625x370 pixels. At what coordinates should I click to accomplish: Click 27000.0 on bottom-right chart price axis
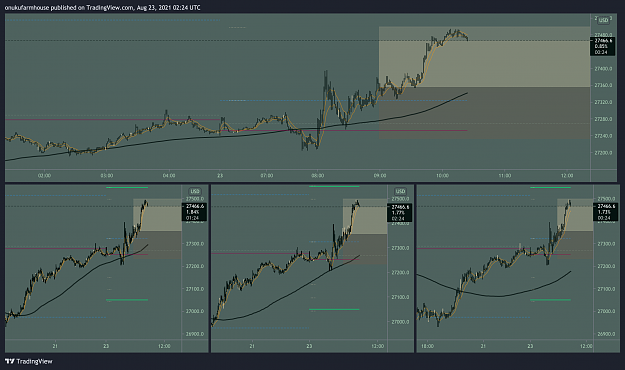click(606, 311)
